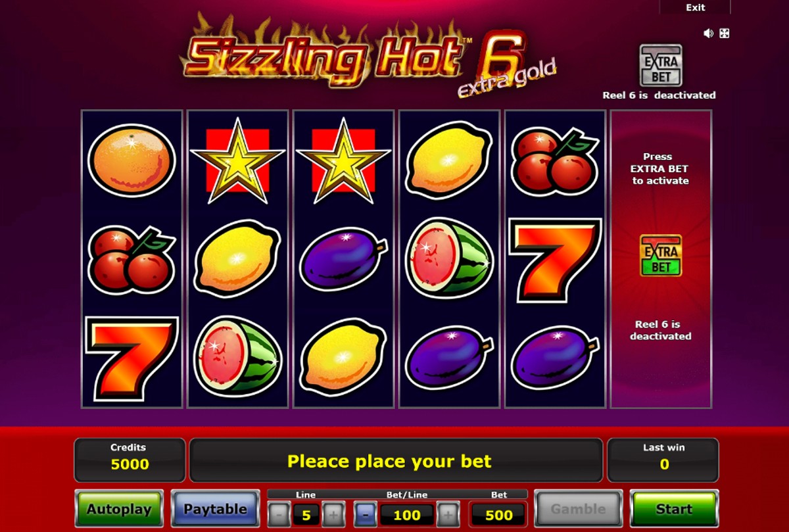
Task: Lower the Bet/Line amount
Action: point(366,514)
